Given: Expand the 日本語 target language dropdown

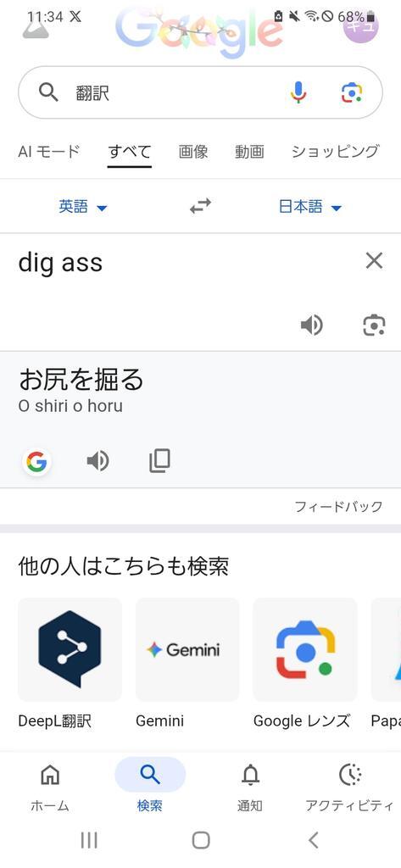Looking at the screenshot, I should click(x=310, y=207).
